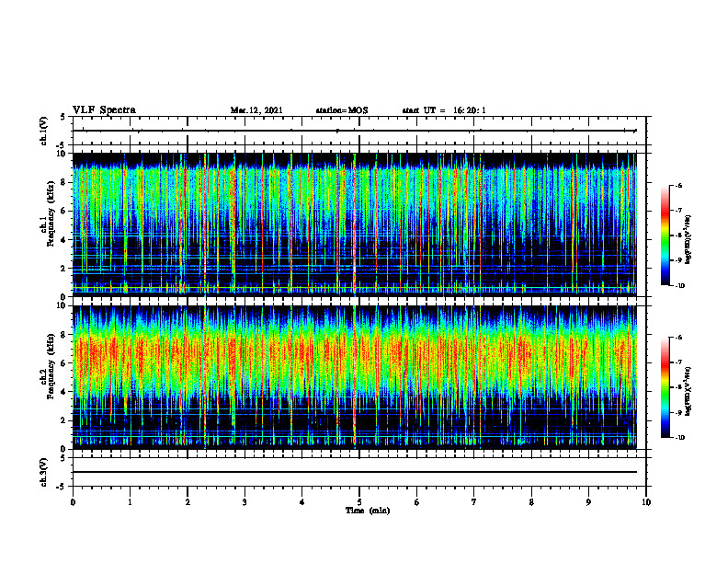Click the "4" kHz tick on ch.1 frequency axis
728x563 pixels.
point(64,240)
